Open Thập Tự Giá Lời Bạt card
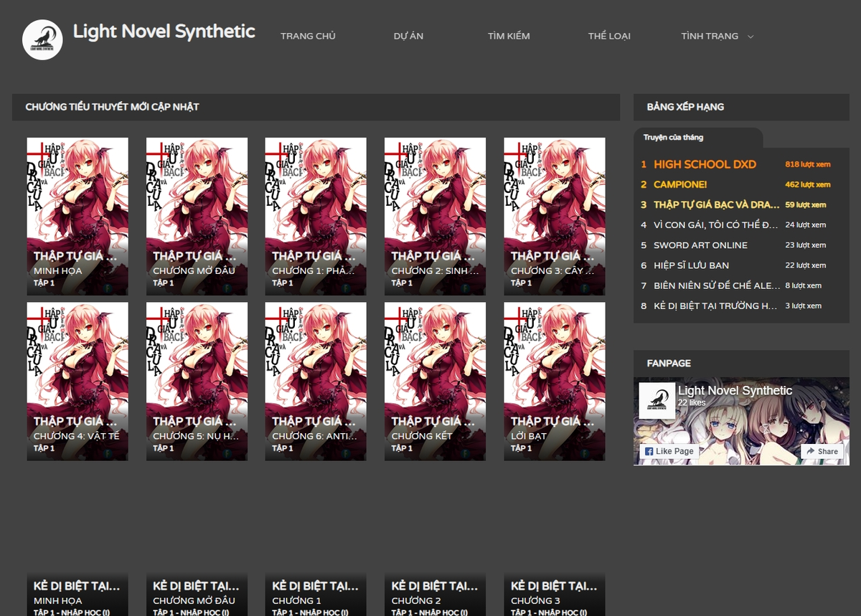 point(554,382)
